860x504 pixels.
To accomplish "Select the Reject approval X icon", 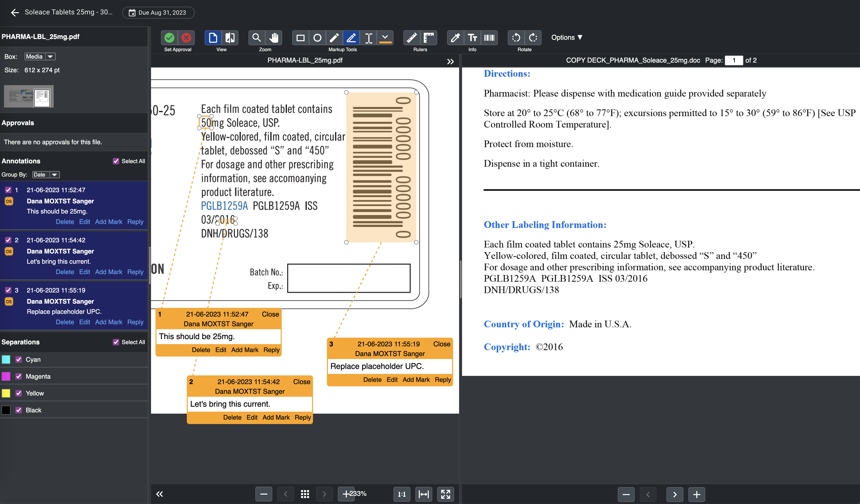I will pyautogui.click(x=186, y=37).
